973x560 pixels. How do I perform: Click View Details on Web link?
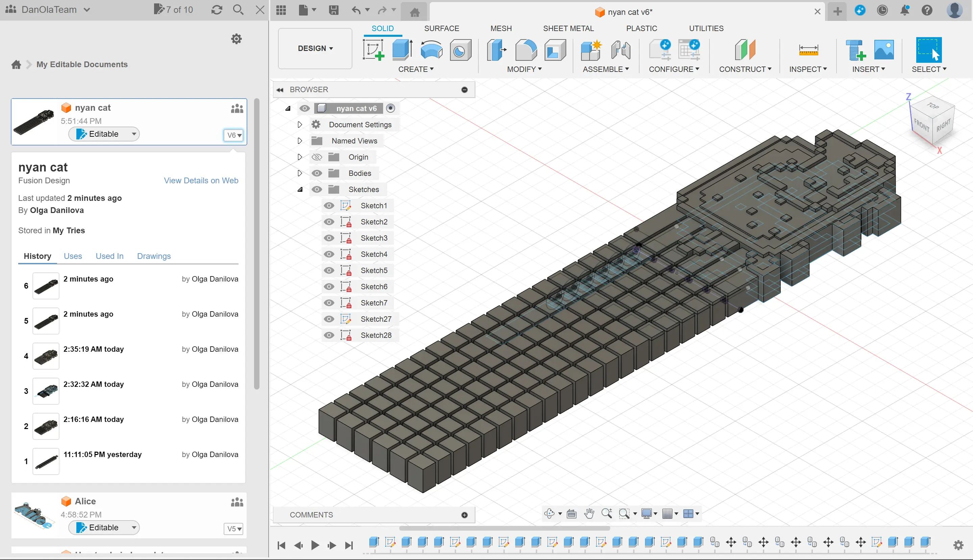coord(201,180)
